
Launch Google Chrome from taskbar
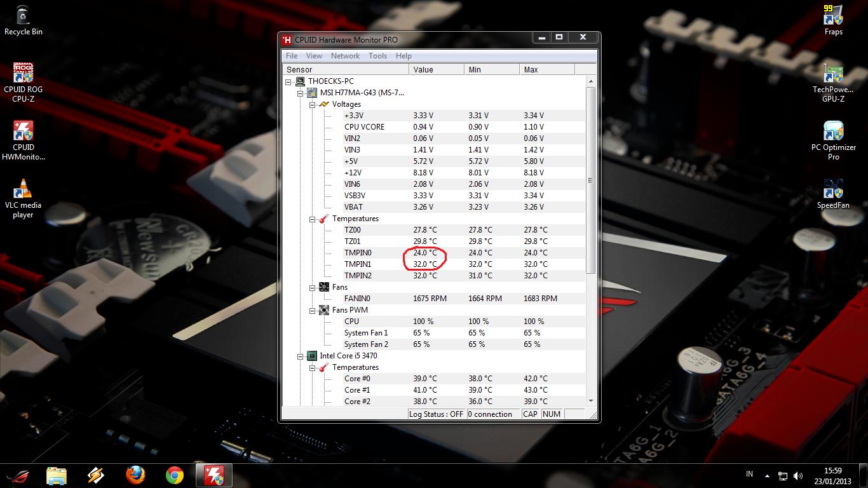point(174,475)
